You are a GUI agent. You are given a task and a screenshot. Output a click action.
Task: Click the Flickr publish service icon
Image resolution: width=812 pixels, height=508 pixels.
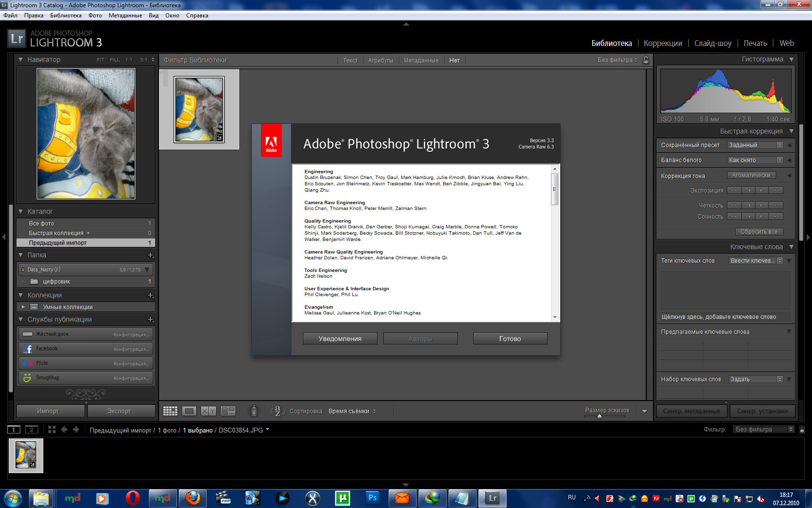[28, 363]
